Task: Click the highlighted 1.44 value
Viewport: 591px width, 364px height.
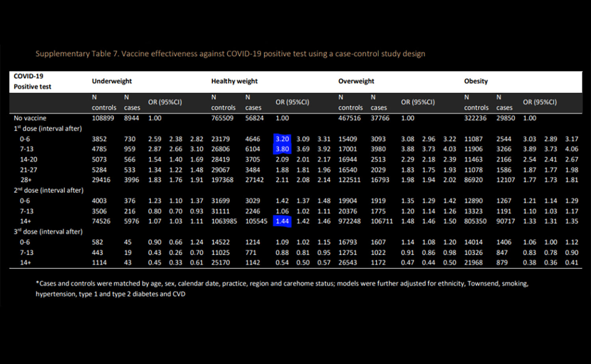Action: (282, 221)
